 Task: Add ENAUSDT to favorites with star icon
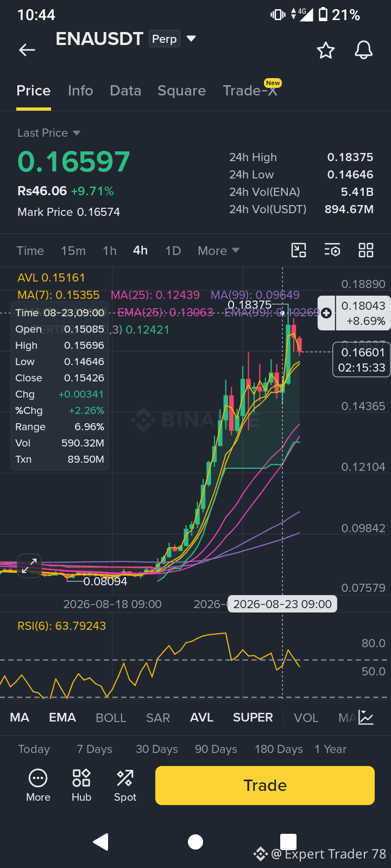click(x=326, y=50)
